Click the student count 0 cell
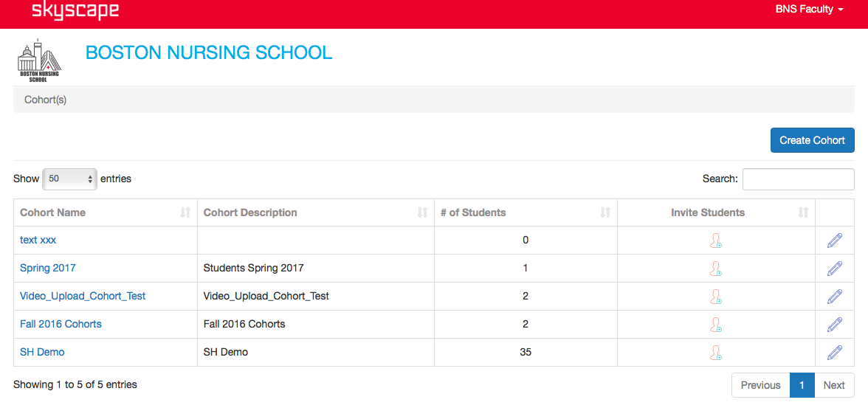The height and width of the screenshot is (408, 868). pyautogui.click(x=526, y=241)
